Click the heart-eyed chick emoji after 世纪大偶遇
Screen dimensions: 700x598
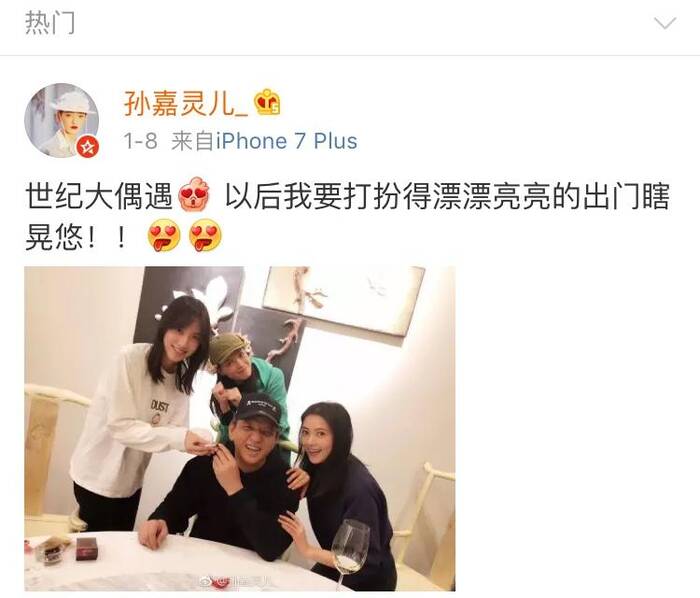pyautogui.click(x=195, y=195)
